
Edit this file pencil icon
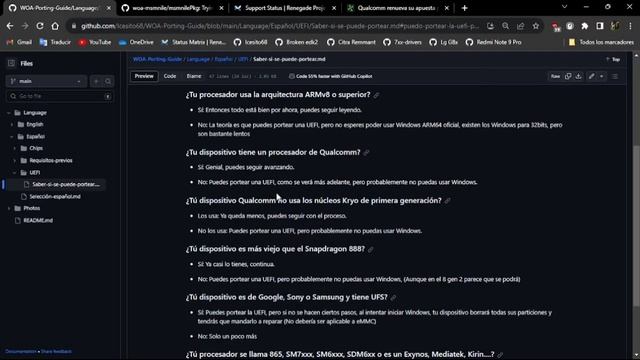tap(591, 76)
